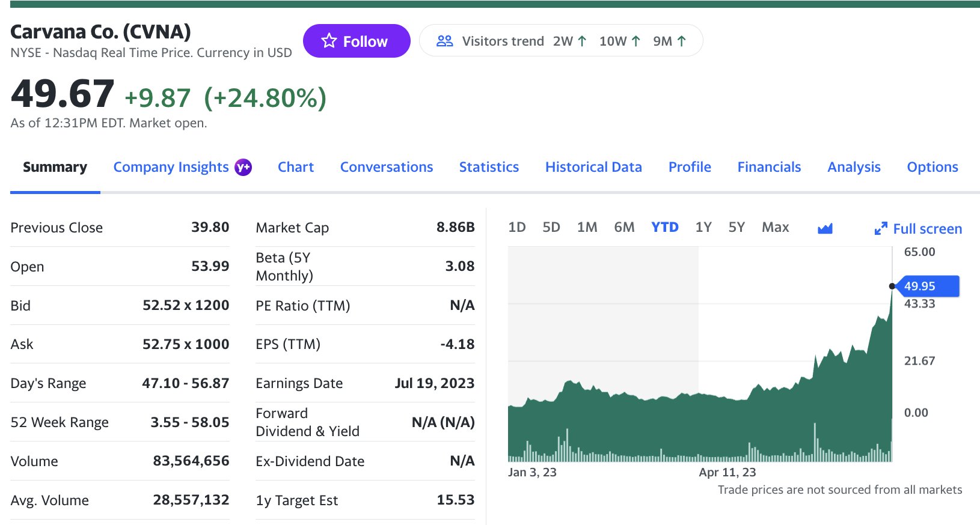Click the Bid value 52.52 x 1200
980x525 pixels.
tap(186, 305)
